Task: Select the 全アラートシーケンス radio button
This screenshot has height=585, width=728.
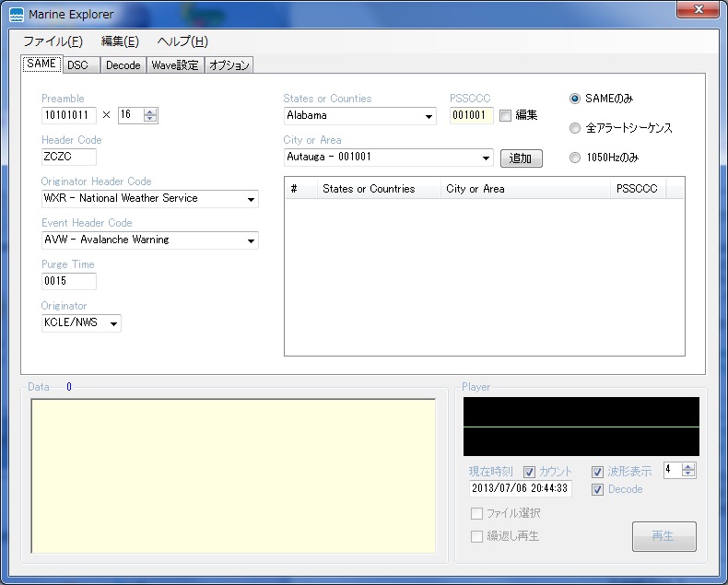Action: [575, 128]
